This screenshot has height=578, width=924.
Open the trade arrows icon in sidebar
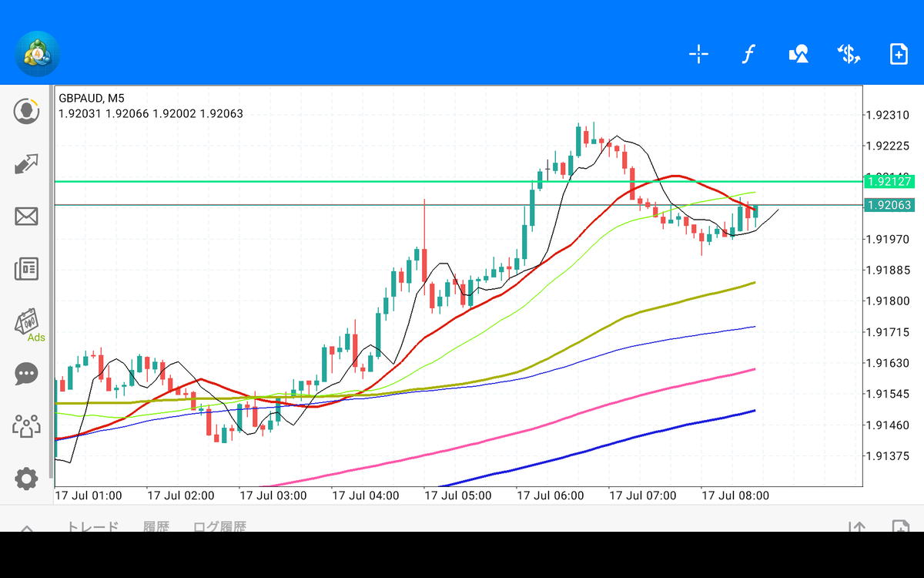26,164
